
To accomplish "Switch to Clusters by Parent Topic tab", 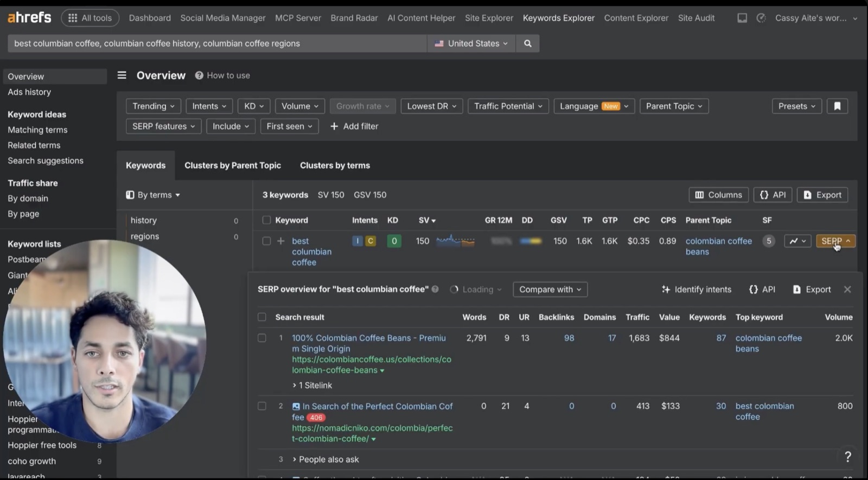I will 233,166.
